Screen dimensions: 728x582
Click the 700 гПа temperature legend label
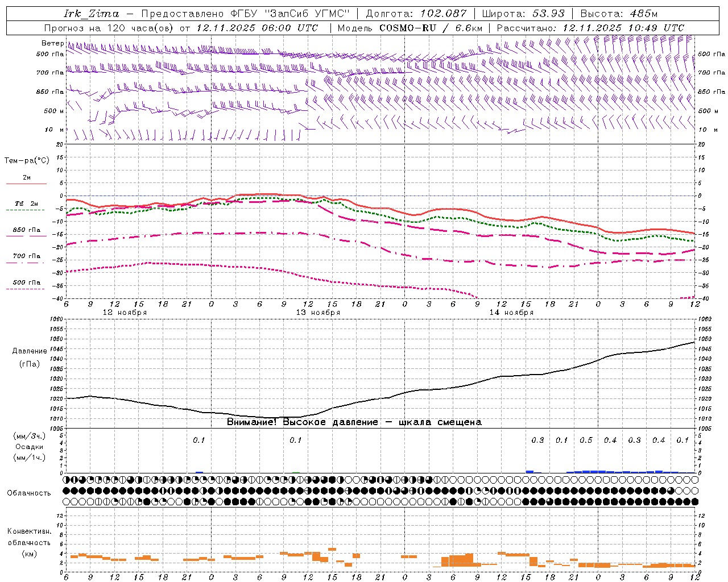[27, 256]
